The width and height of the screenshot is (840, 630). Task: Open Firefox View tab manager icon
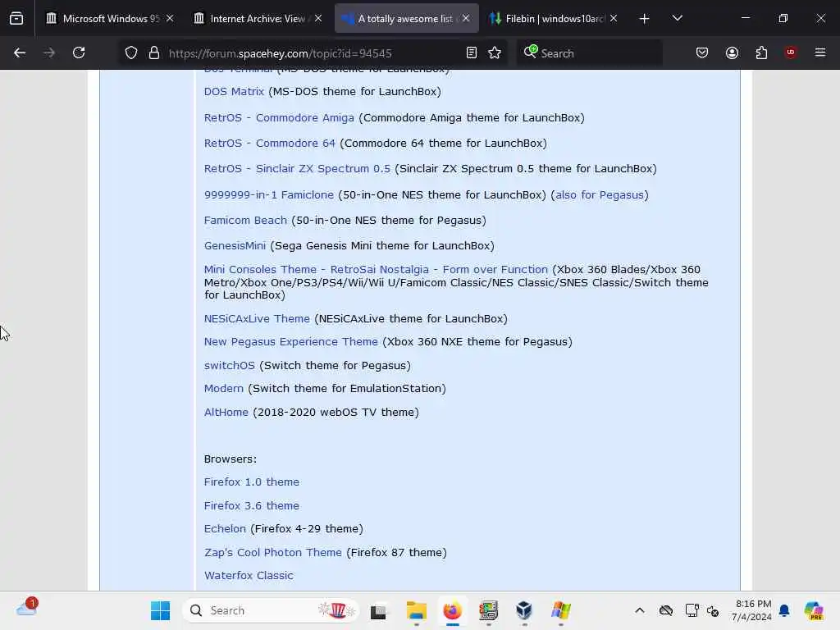pyautogui.click(x=16, y=18)
